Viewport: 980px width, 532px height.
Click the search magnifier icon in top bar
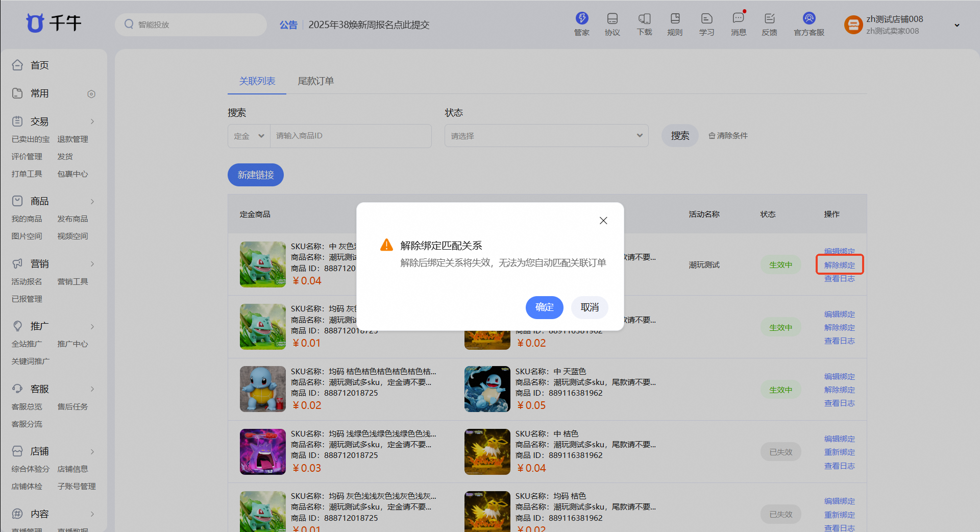[x=129, y=24]
